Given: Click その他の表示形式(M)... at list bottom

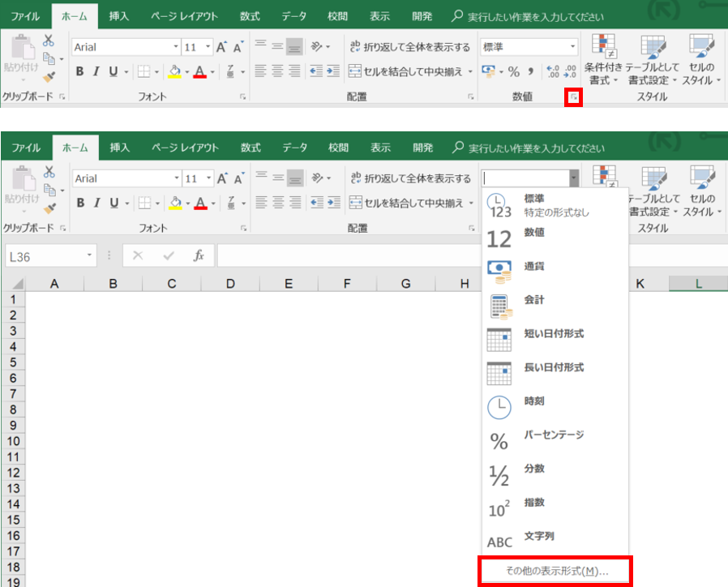Looking at the screenshot, I should pyautogui.click(x=556, y=571).
